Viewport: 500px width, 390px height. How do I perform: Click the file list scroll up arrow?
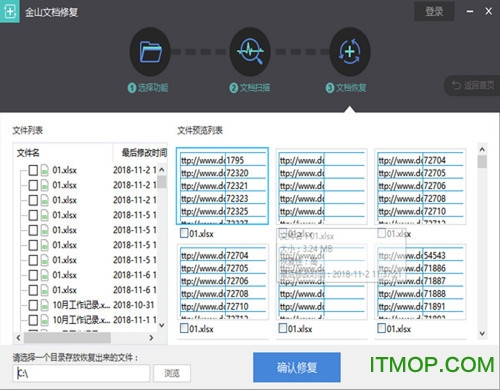(x=162, y=170)
